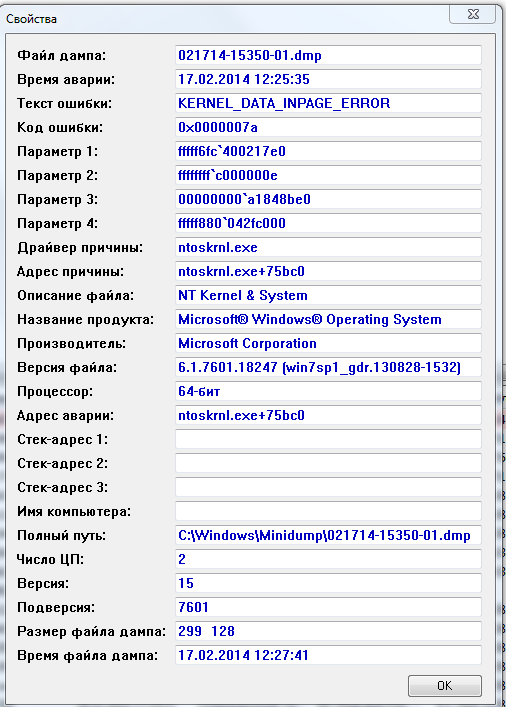The image size is (506, 707).
Task: Click the Полный путь: label
Action: coord(61,535)
